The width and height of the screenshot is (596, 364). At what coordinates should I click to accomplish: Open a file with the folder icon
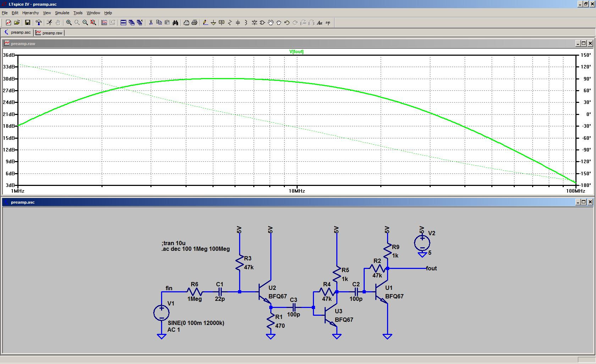[x=17, y=23]
